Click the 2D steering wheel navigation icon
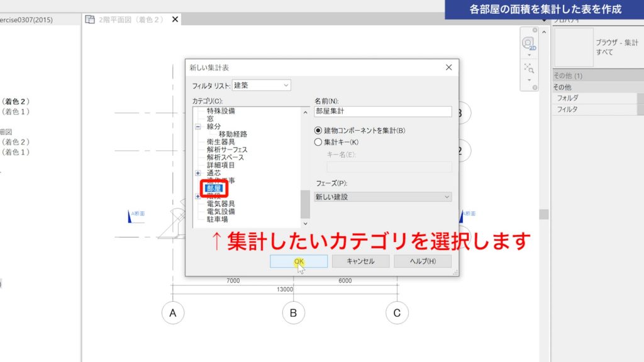The width and height of the screenshot is (644, 362). pyautogui.click(x=528, y=43)
